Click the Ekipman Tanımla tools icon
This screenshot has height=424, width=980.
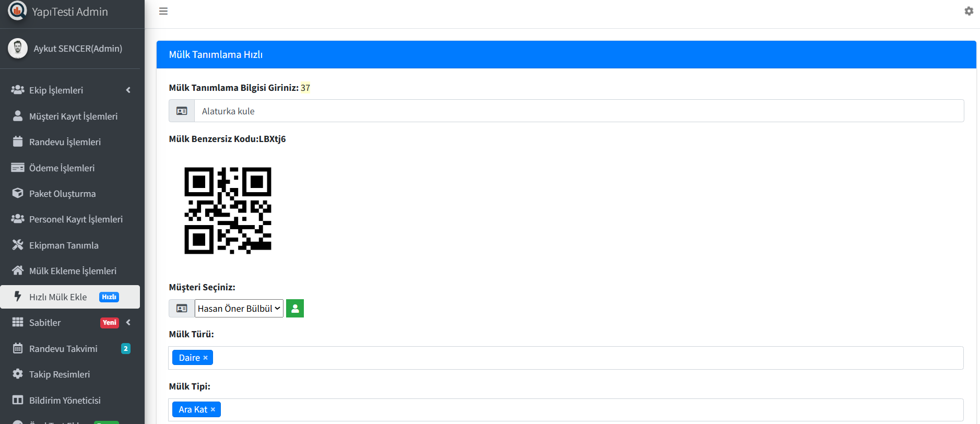coord(18,245)
